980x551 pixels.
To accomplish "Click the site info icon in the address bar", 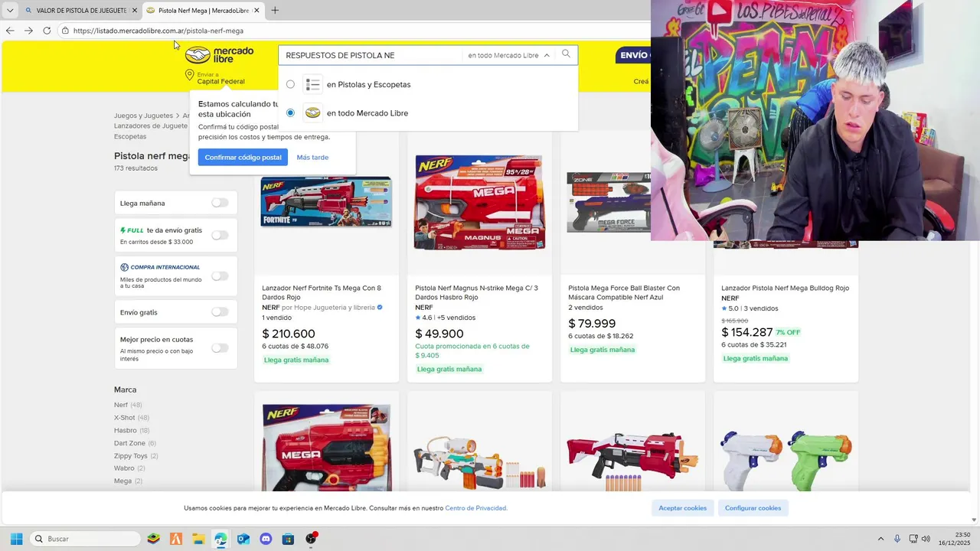I will (66, 31).
